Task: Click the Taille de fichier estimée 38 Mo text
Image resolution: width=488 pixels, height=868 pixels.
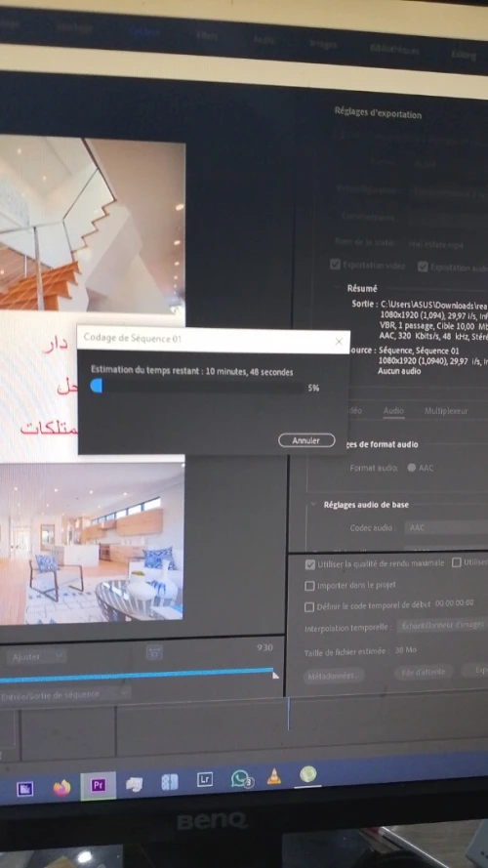Action: pos(360,651)
